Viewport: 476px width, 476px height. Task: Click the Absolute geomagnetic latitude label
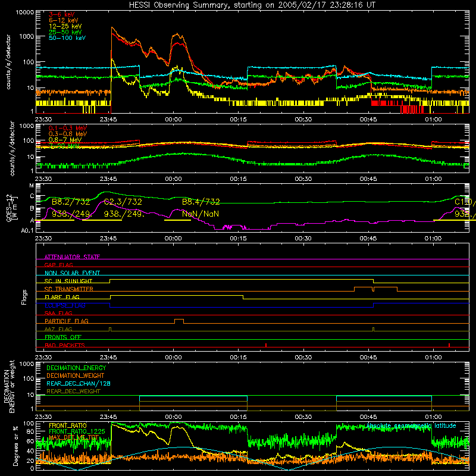click(x=411, y=425)
